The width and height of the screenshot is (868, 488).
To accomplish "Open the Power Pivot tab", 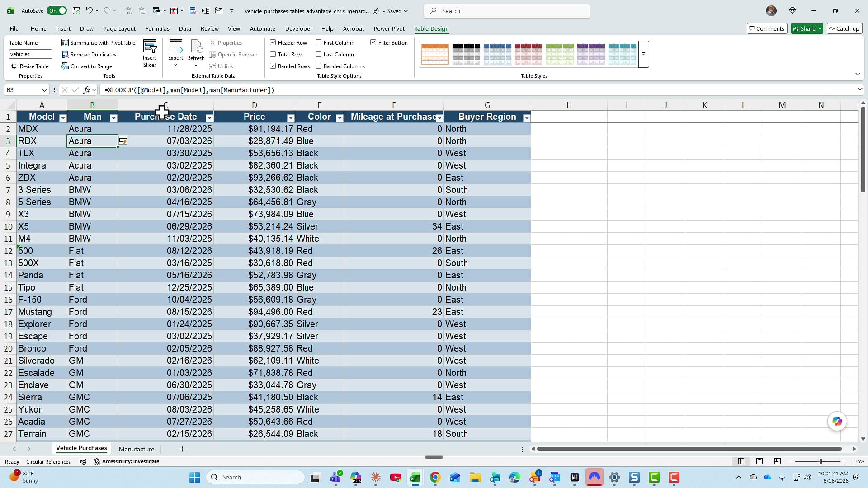I will point(389,28).
